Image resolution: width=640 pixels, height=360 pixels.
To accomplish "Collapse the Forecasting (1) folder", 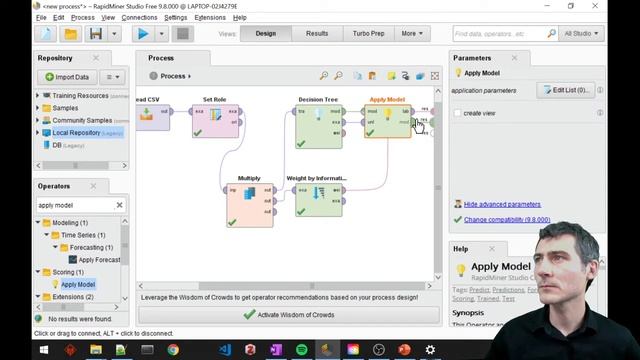I will [x=55, y=247].
